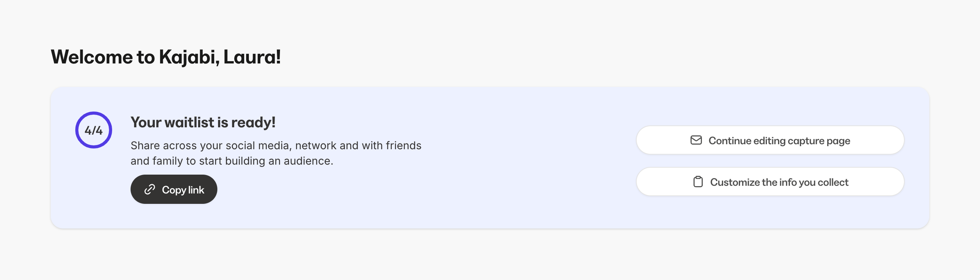Click the Continue editing capture page label
Viewport: 980px width, 280px height.
pyautogui.click(x=779, y=141)
